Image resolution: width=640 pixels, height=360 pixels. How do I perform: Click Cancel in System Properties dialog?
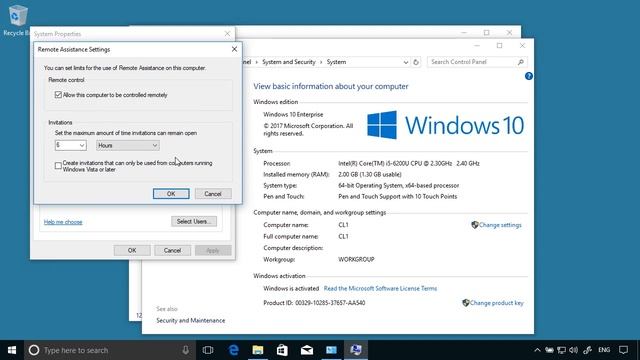click(x=172, y=250)
